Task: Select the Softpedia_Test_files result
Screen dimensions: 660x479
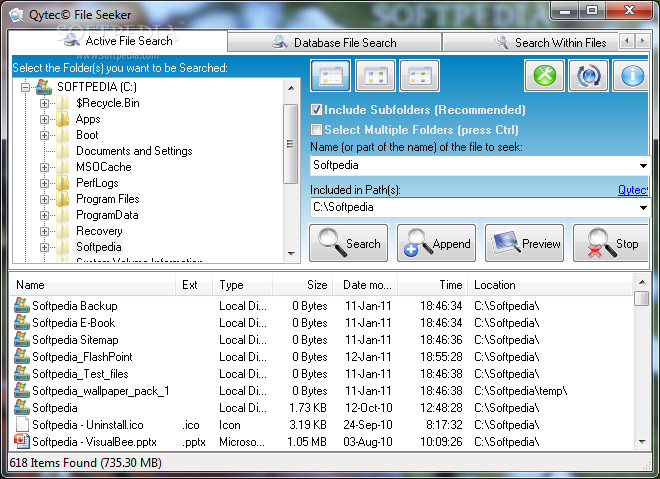Action: [x=80, y=374]
